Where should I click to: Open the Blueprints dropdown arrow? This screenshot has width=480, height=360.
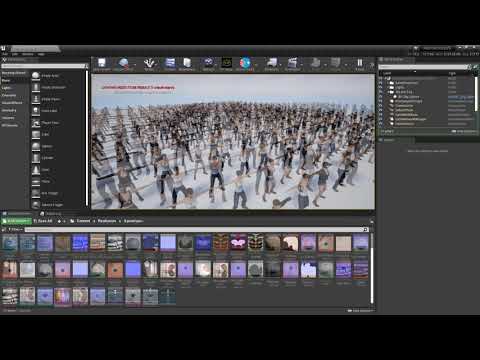coord(281,64)
